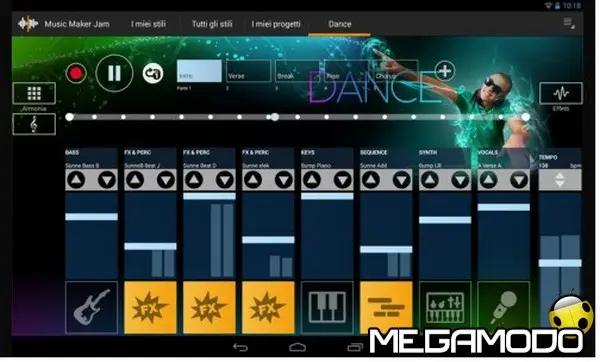Toggle FX tile for Sunne Beat D channel
Screen dimensions: 600x362
[209, 308]
